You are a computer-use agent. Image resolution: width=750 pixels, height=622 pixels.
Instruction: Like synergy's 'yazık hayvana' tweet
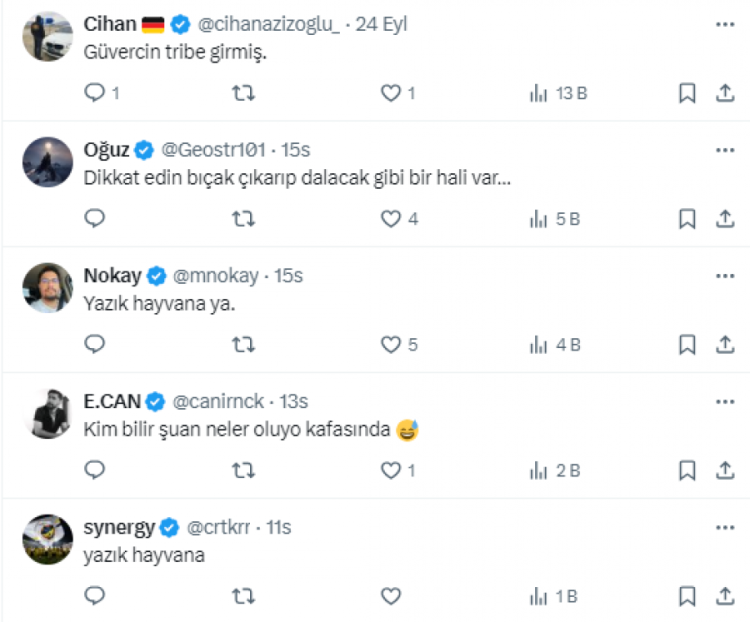(391, 596)
